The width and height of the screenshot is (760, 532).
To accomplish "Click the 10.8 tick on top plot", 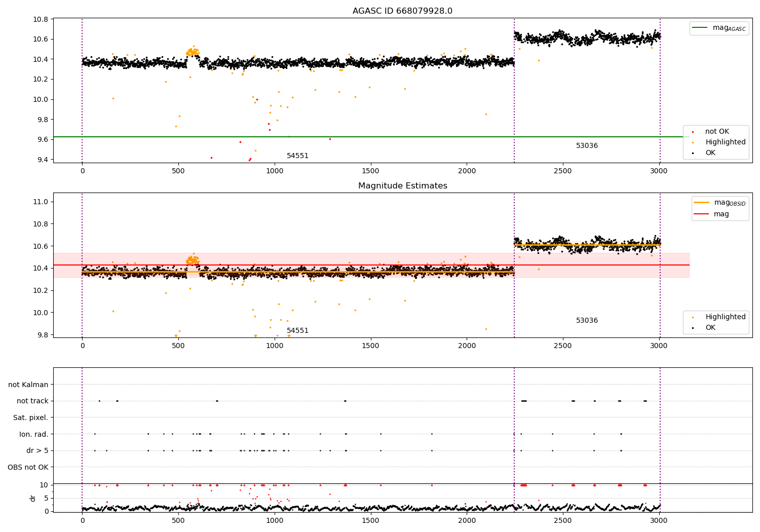I will 40,19.
